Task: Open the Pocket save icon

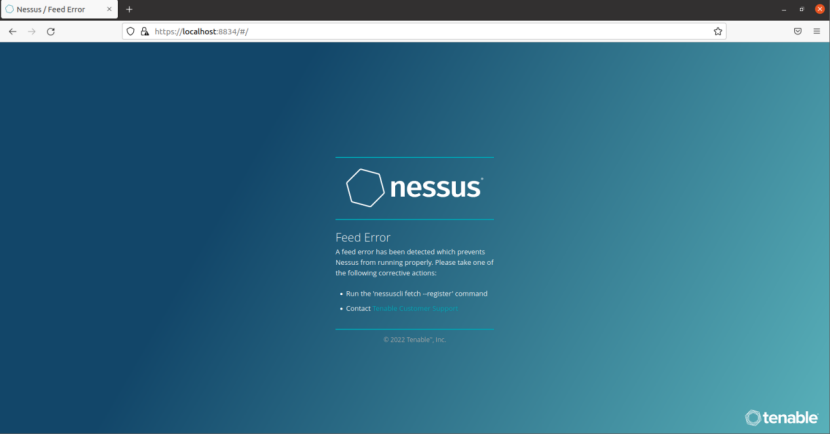Action: coord(798,32)
